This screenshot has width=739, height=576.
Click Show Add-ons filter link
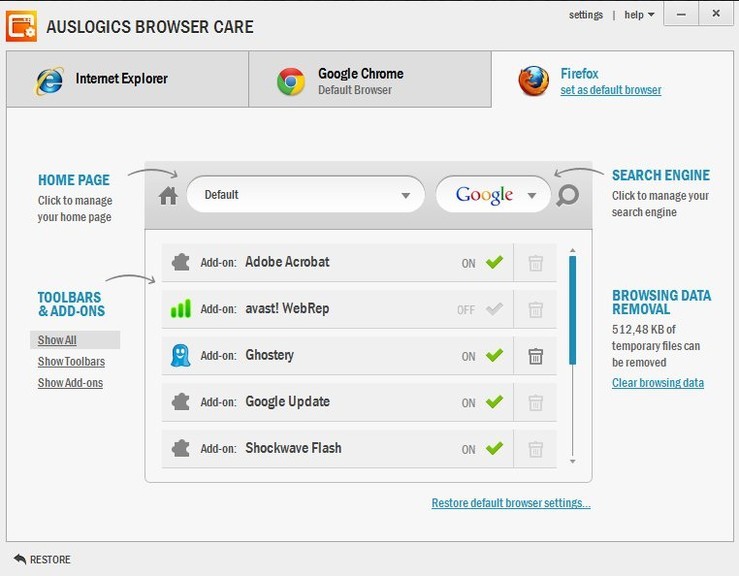coord(70,383)
